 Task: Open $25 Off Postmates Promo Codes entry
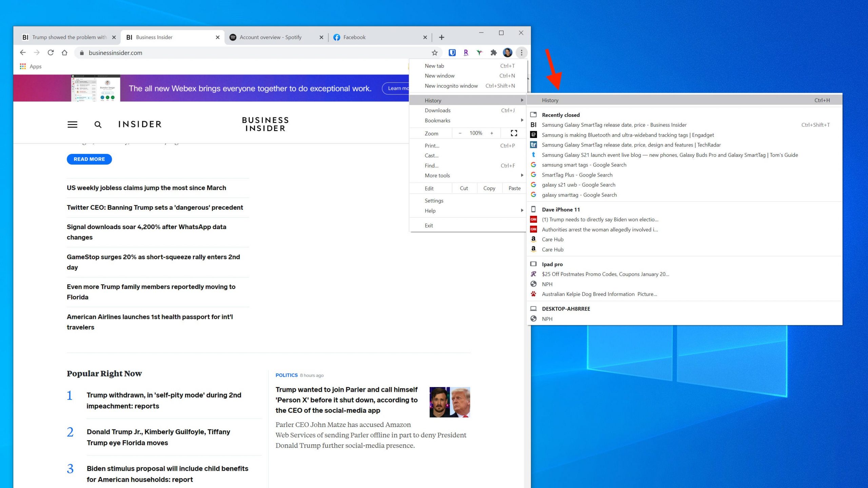pos(684,274)
